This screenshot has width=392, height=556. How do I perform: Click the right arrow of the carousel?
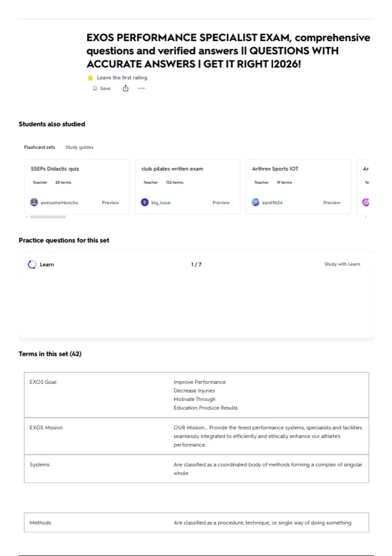366,217
